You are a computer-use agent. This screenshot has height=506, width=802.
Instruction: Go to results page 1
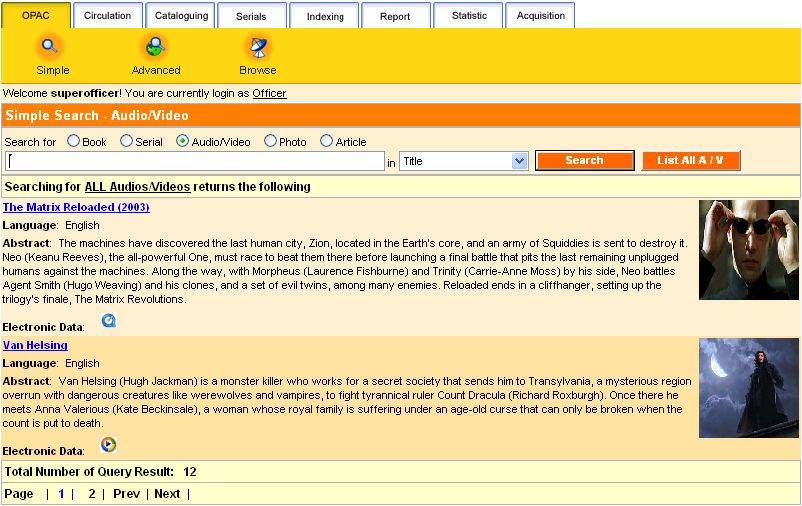click(61, 494)
